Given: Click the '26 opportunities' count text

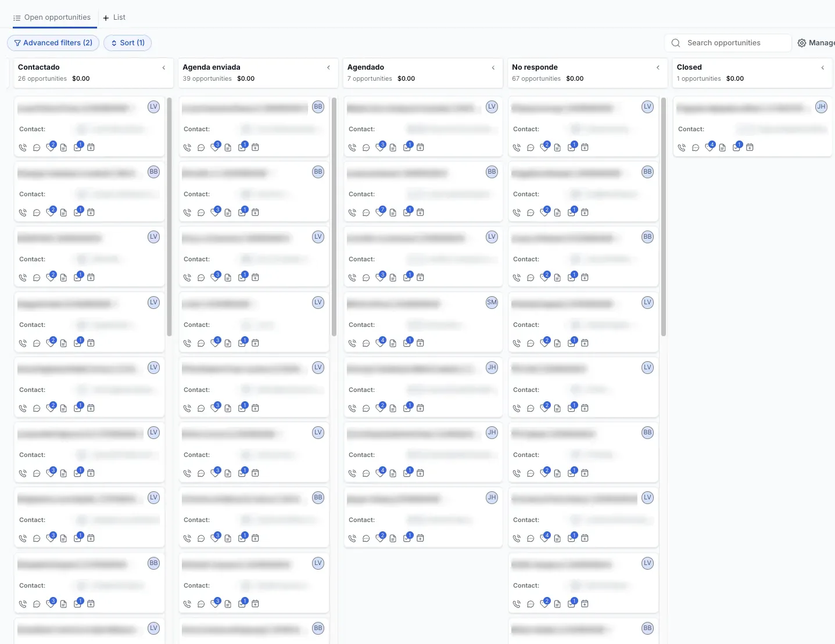Looking at the screenshot, I should [42, 78].
